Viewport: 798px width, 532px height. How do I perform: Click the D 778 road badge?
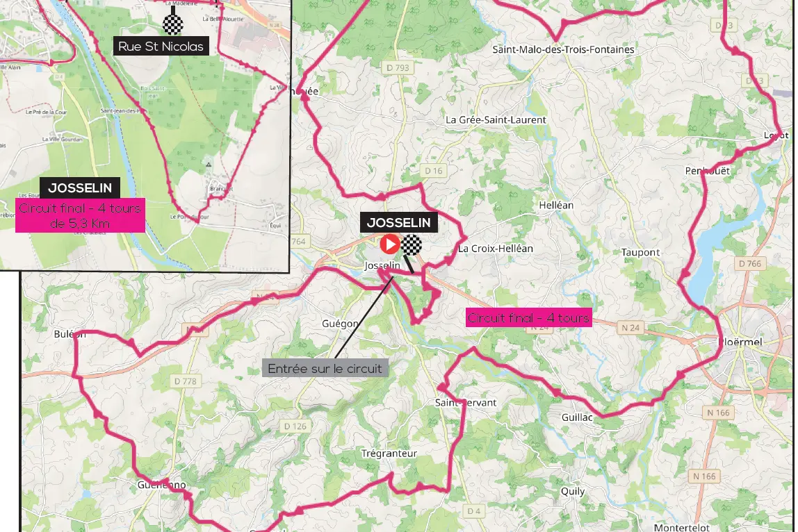tap(185, 381)
